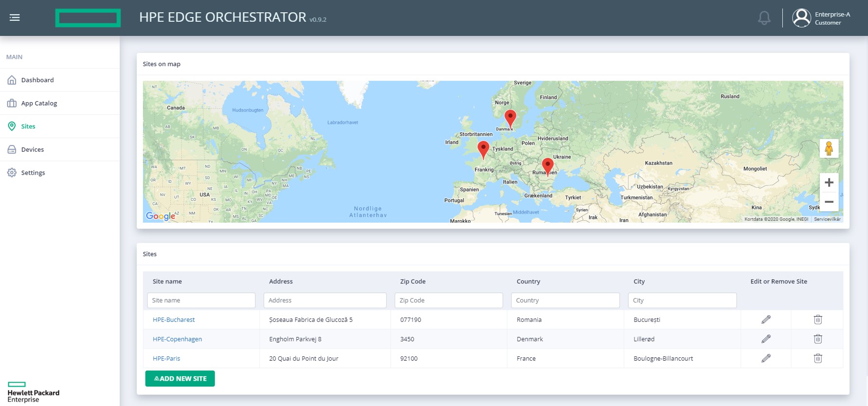Click the Dashboard home icon
Screen dimensions: 868x406
coord(12,80)
